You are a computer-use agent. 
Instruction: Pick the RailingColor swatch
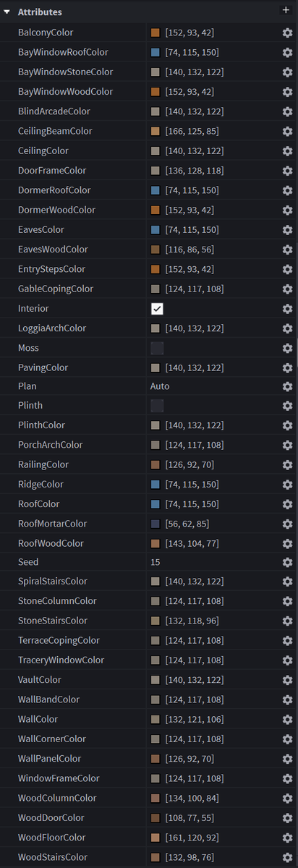(156, 465)
